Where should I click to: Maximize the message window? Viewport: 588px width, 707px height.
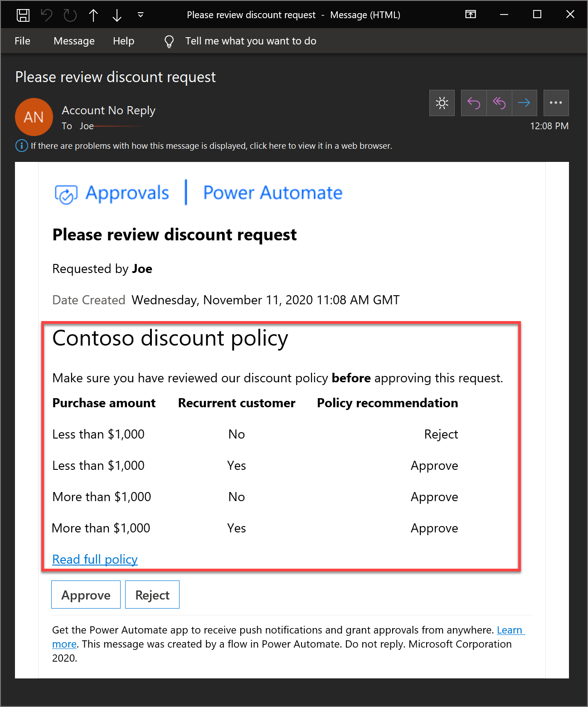(x=537, y=15)
